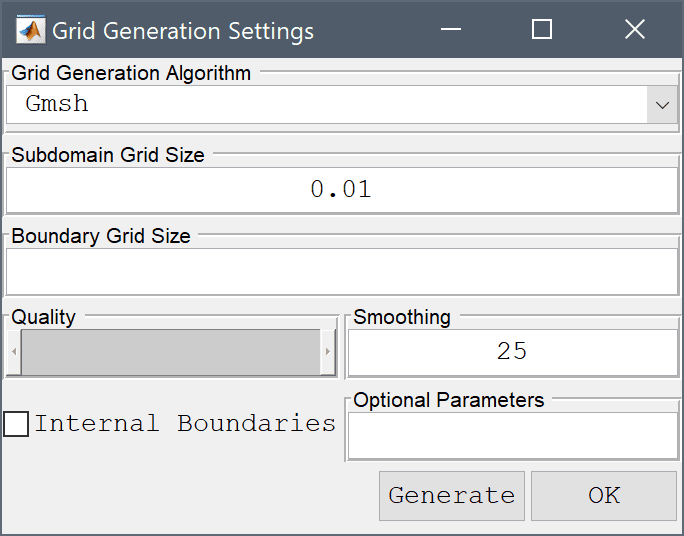
Task: Confirm settings with the OK button
Action: tap(604, 496)
